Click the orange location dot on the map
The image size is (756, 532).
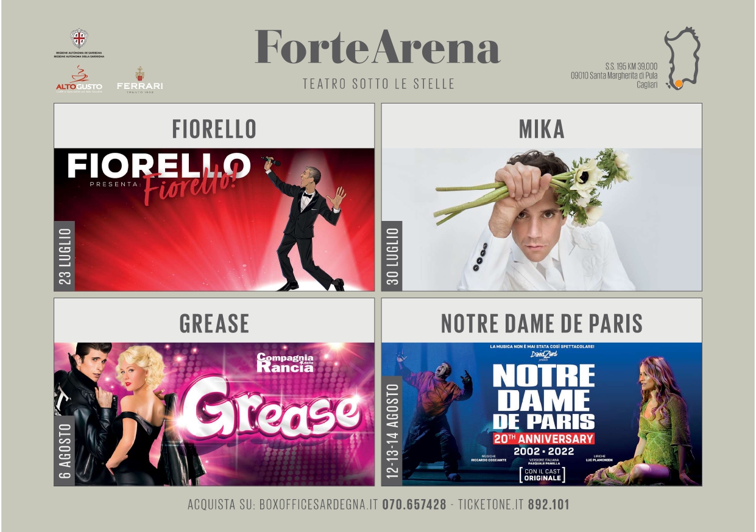(x=678, y=83)
